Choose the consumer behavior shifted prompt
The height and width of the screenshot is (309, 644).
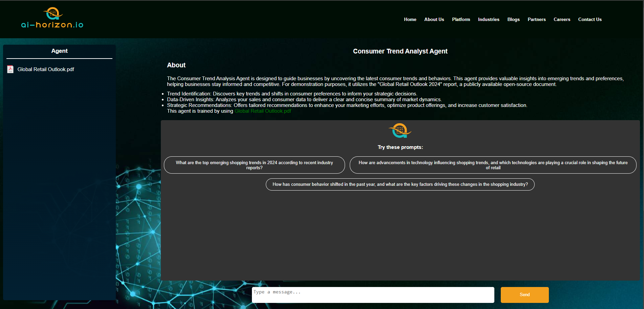[400, 184]
